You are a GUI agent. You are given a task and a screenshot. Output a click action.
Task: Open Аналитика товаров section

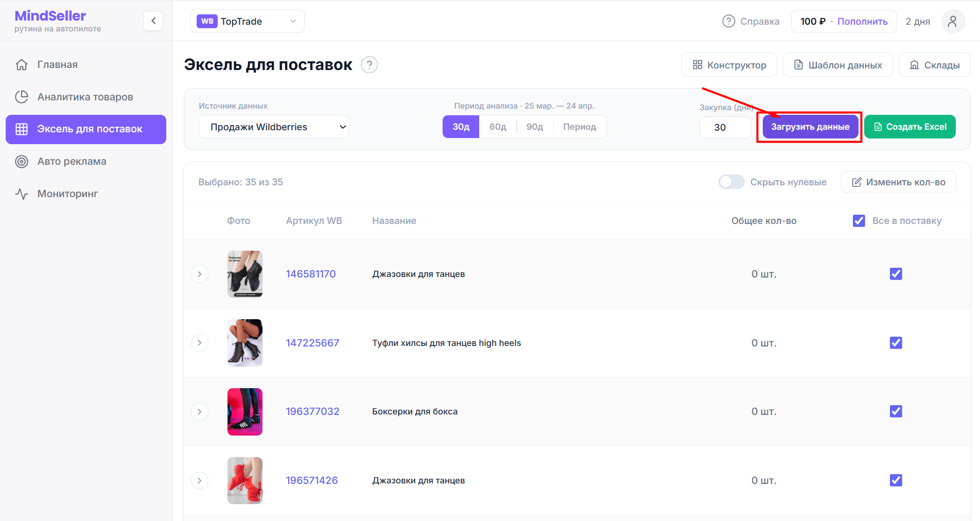point(86,97)
